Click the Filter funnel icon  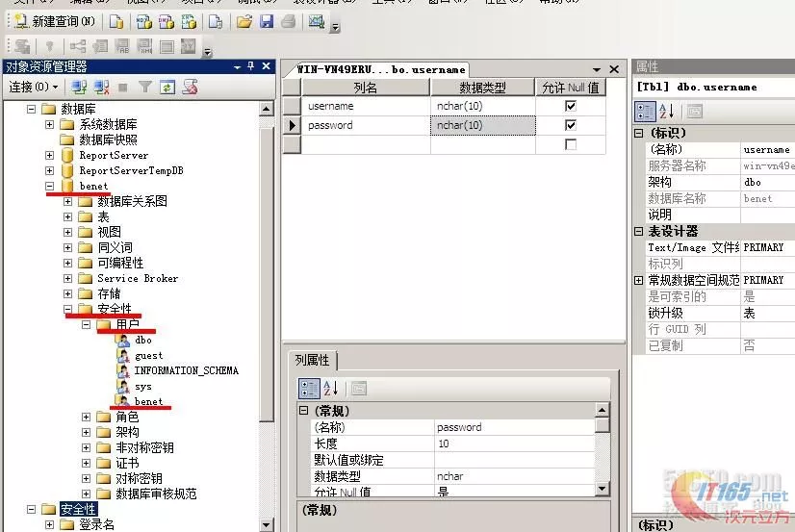144,88
